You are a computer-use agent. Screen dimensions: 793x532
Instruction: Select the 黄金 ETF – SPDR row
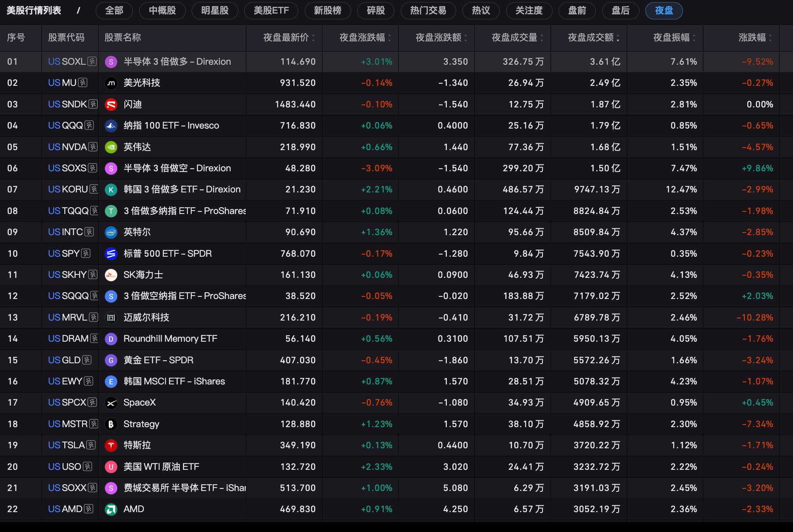coord(396,360)
